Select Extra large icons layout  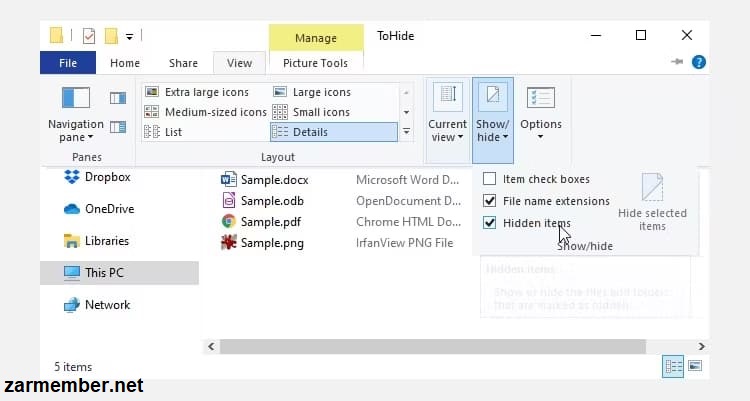(x=197, y=92)
